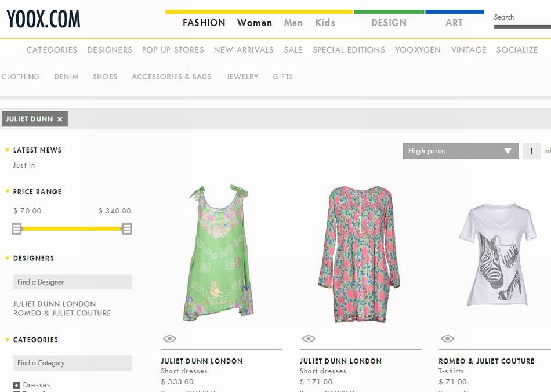Viewport: 551px width, 392px height.
Task: Click the $ 70.00 minimum price value
Action: coord(27,210)
